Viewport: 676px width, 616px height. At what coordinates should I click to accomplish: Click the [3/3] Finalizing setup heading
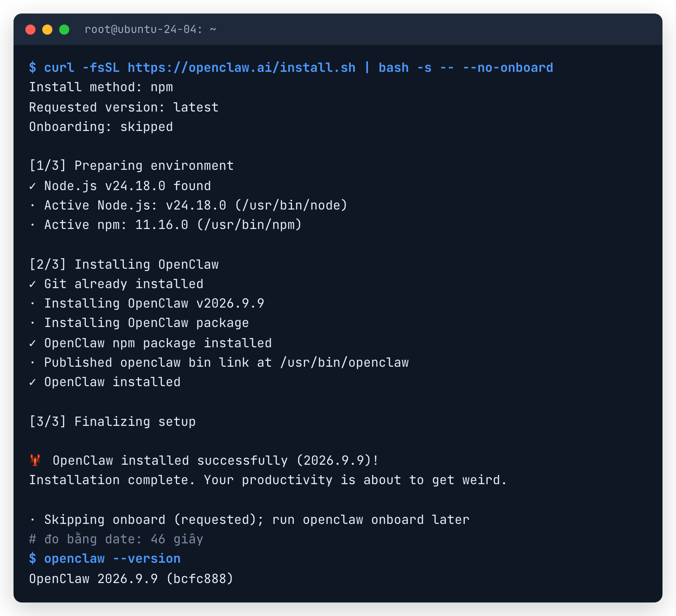[112, 422]
